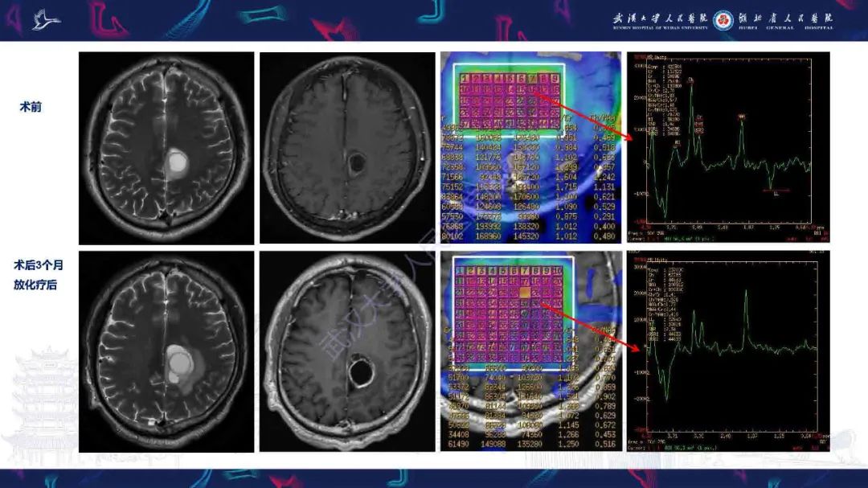Click the value 0.516 in postoperative table

[x=604, y=445]
